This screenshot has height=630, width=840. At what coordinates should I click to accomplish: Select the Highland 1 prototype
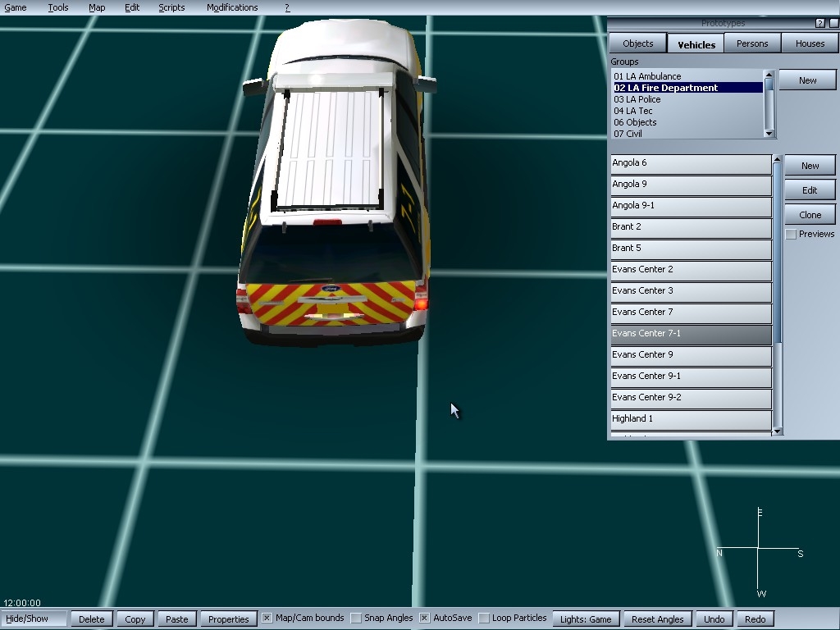coord(691,420)
